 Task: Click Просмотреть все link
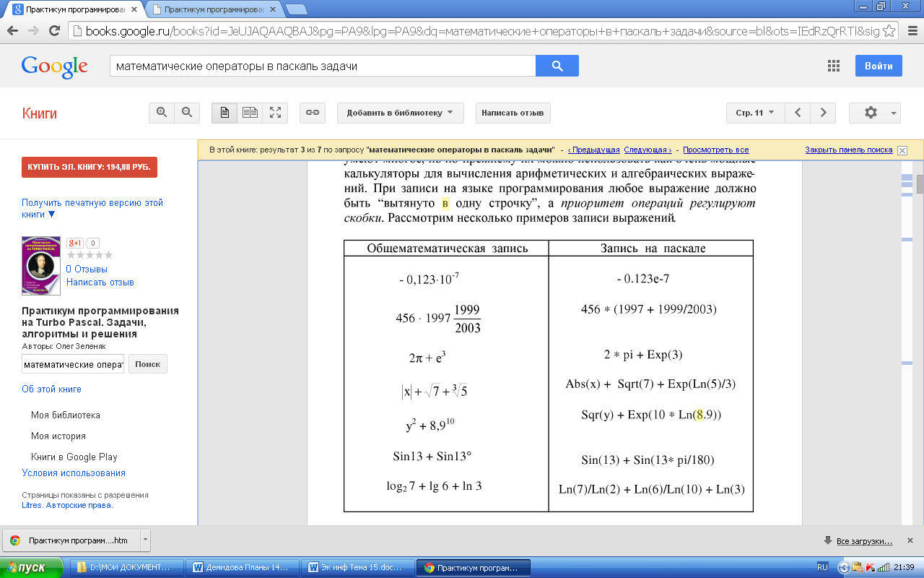tap(716, 150)
